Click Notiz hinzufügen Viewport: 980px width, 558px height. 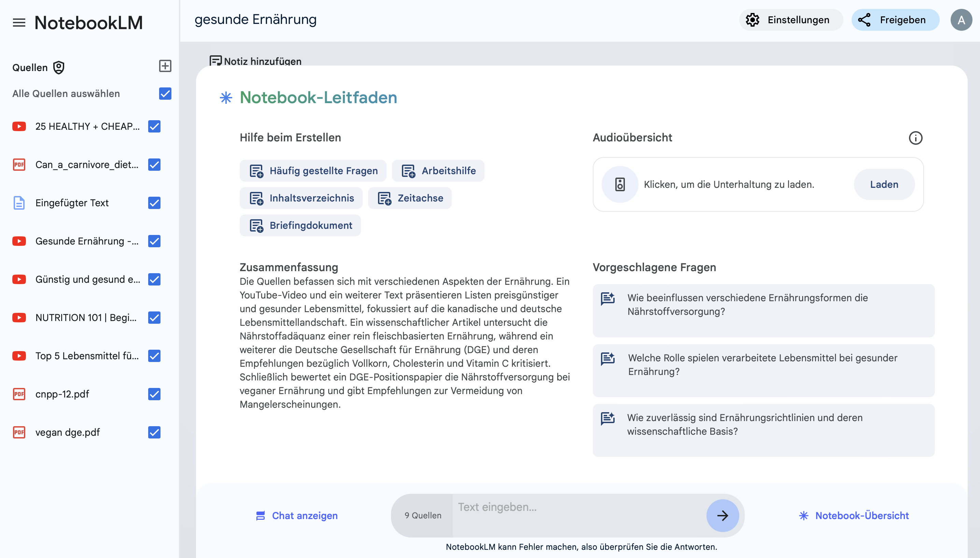pos(255,61)
